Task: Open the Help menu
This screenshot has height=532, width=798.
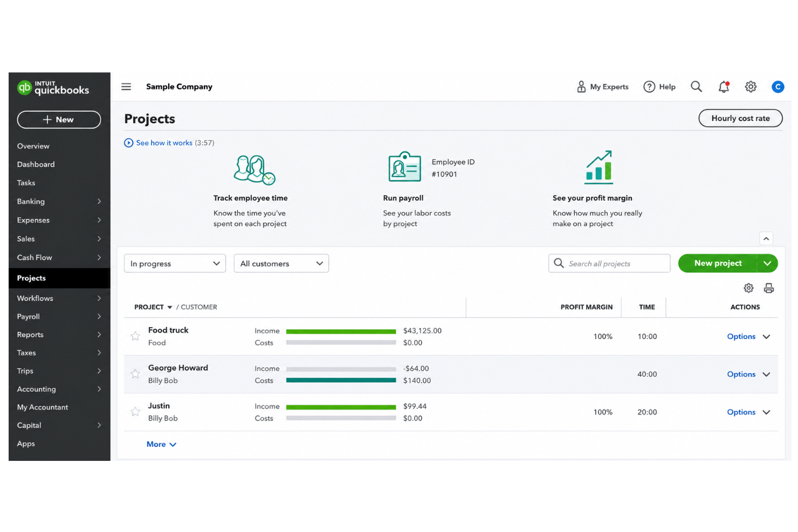Action: pyautogui.click(x=659, y=87)
